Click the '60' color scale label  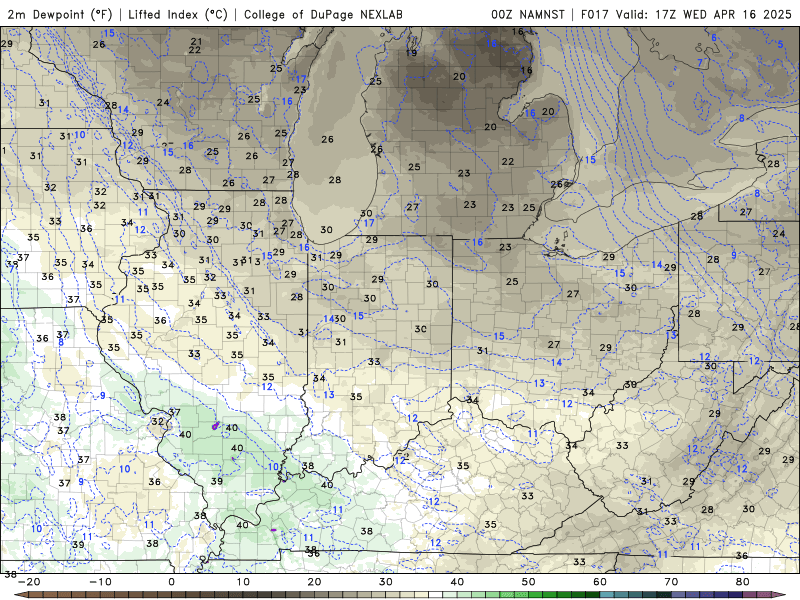[600, 582]
